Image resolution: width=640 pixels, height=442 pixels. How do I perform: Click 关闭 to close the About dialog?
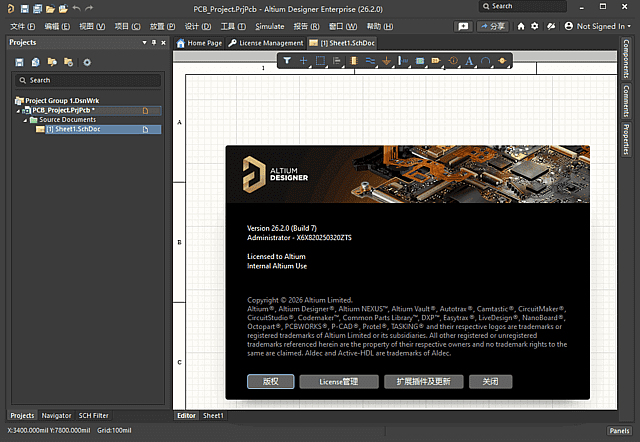click(491, 382)
